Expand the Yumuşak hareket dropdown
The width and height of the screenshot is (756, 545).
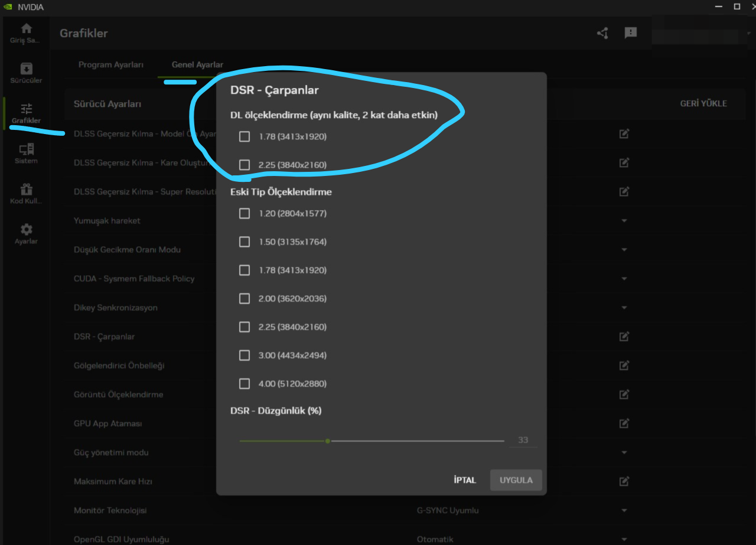pyautogui.click(x=624, y=221)
